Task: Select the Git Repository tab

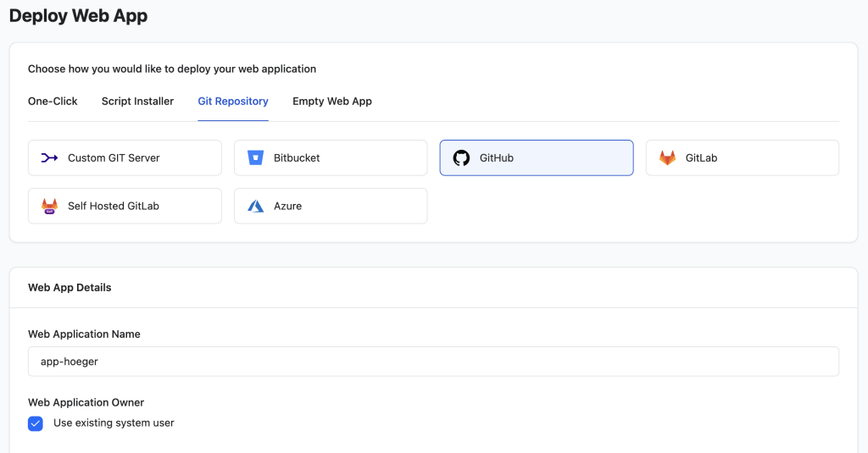Action: [233, 102]
